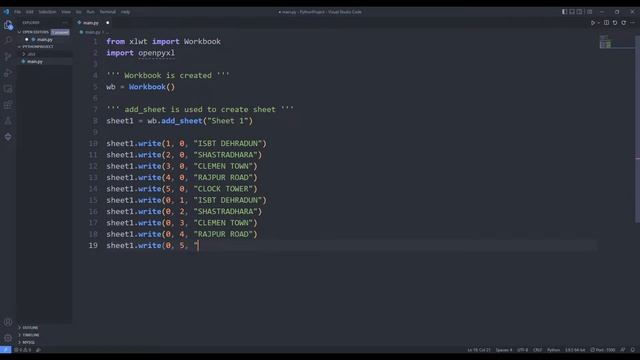
Task: Select the main.py editor tab
Action: coord(93,23)
